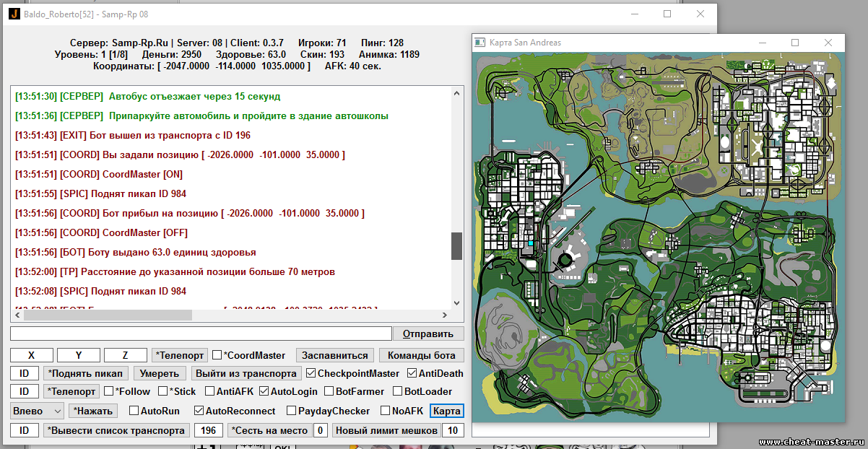This screenshot has width=868, height=449.
Task: Click *Телепорт button next to Z field
Action: tap(180, 355)
